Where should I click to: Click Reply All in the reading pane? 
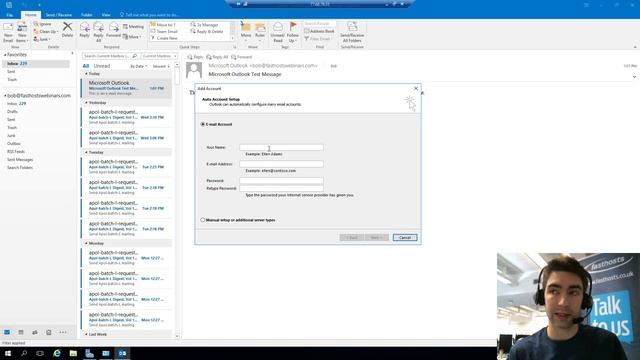point(217,57)
